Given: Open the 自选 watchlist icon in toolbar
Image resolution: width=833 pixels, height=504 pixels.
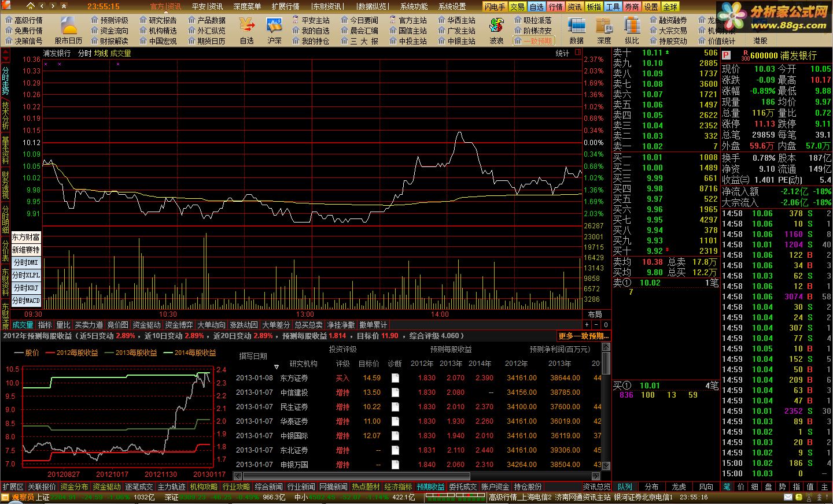Looking at the screenshot, I should pos(247,31).
